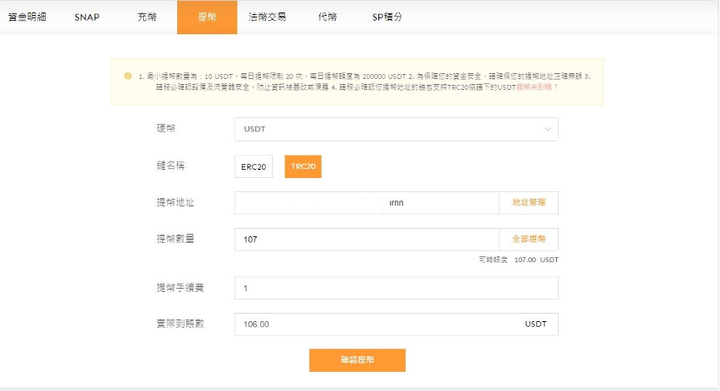The height and width of the screenshot is (391, 720).
Task: Click the 確認提幣 confirm button
Action: coord(357,360)
